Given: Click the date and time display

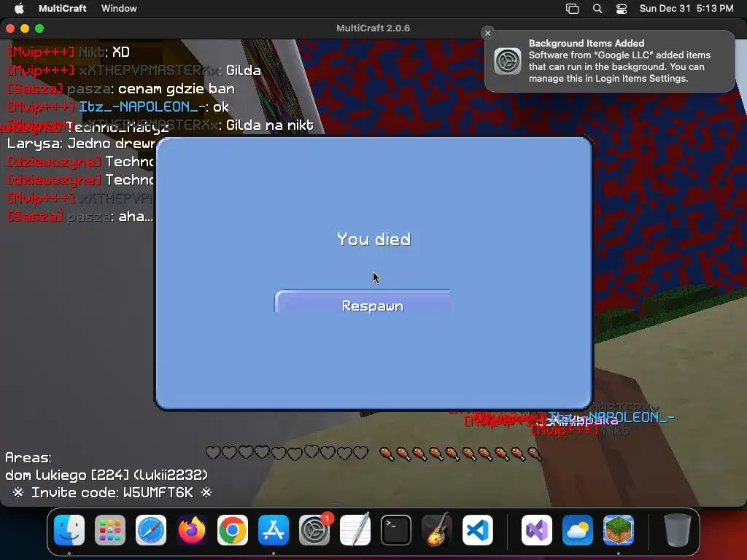Looking at the screenshot, I should click(686, 8).
